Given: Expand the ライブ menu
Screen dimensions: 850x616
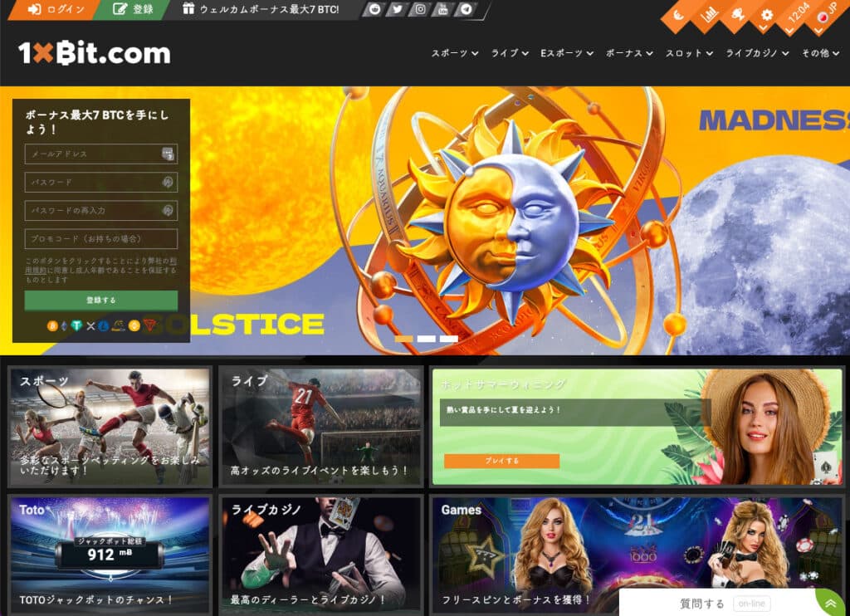Looking at the screenshot, I should (510, 53).
